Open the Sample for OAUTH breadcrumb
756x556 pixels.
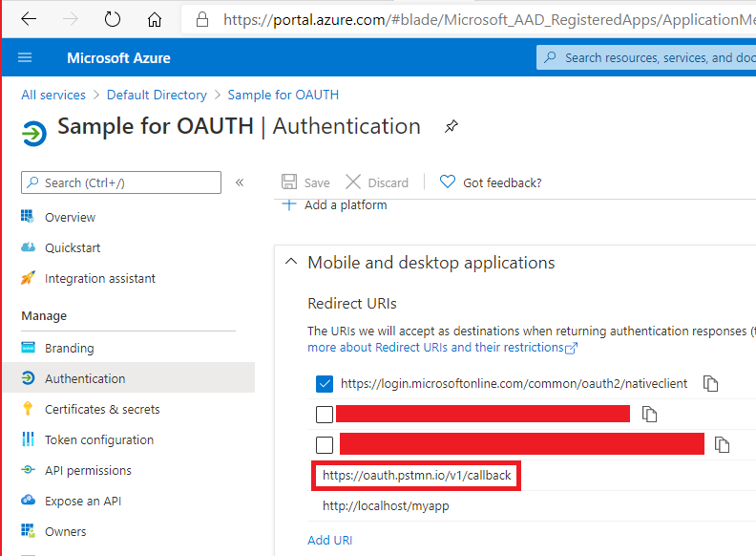[283, 96]
